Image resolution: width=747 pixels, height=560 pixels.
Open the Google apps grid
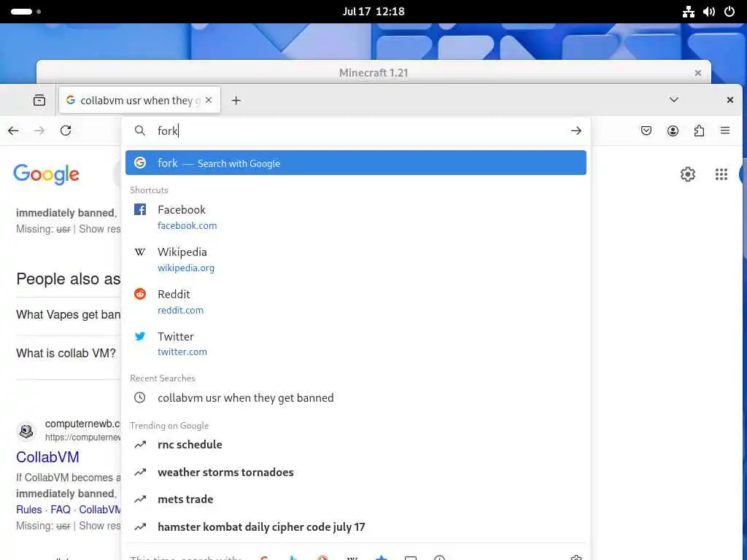(721, 174)
